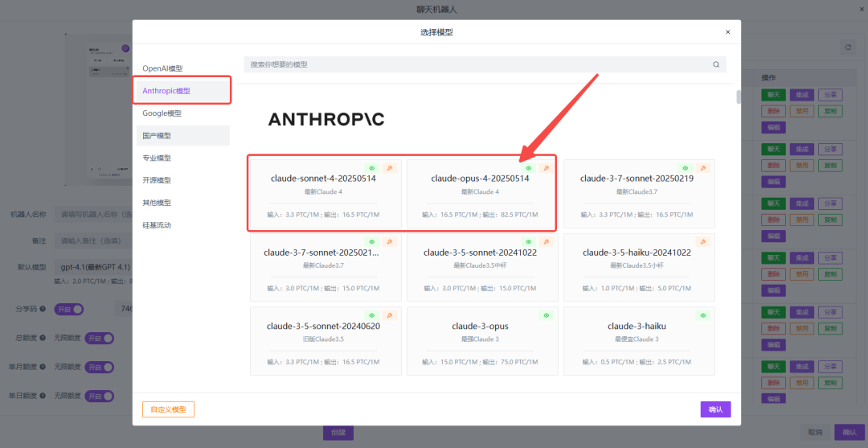
Task: Click wrench icon on claude-3-7-sonnet-20250219 card
Action: (x=703, y=168)
